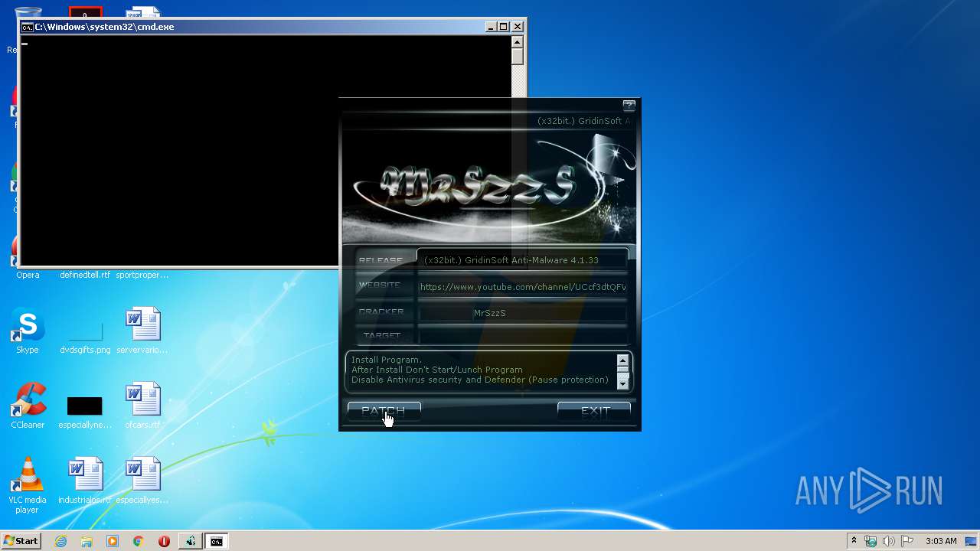
Task: Open cmd.exe window system menu icon
Action: [x=28, y=27]
